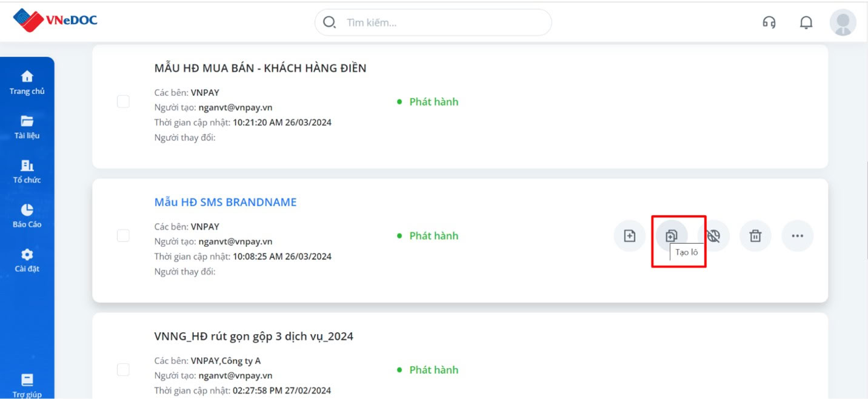Tick checkbox for MẪU HĐ MUA BÁN row
868x399 pixels.
(x=123, y=101)
